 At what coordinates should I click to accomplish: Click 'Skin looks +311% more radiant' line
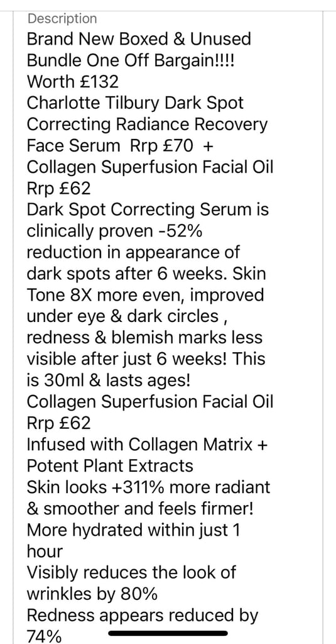148,487
